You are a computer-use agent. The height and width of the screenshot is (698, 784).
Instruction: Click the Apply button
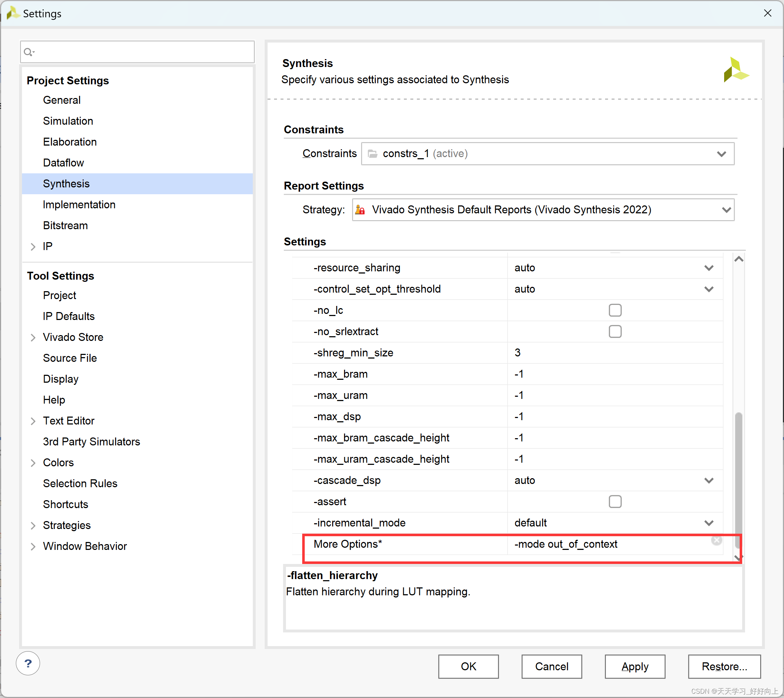(635, 667)
